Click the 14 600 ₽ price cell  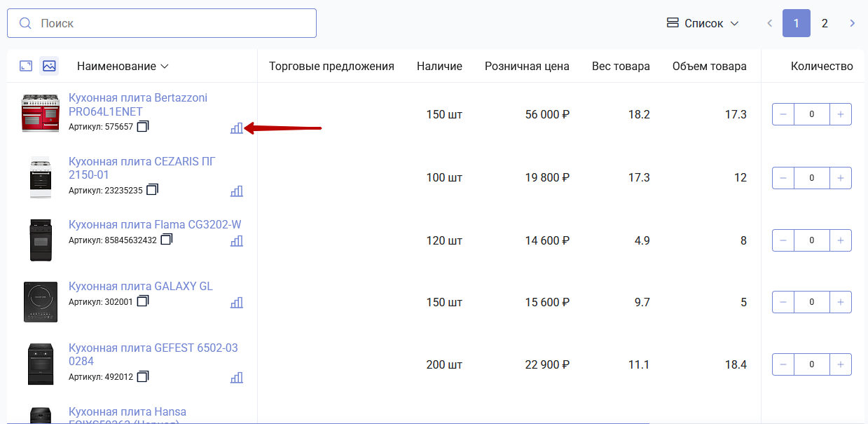click(x=547, y=240)
